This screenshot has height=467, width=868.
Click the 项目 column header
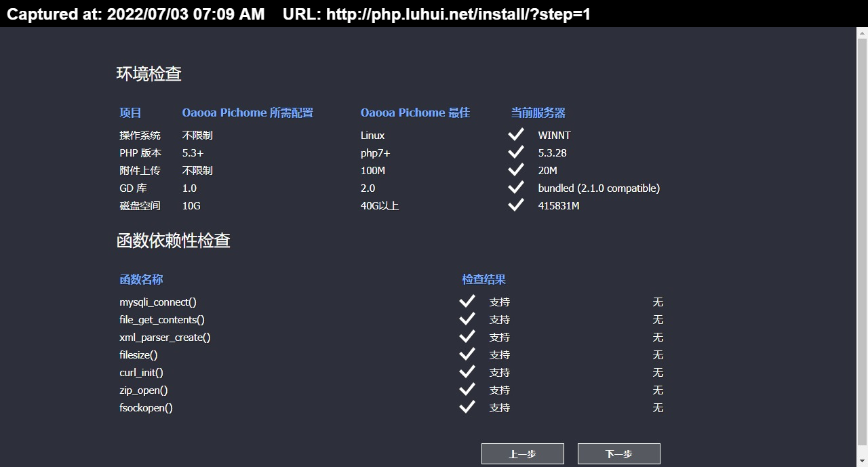(x=131, y=113)
